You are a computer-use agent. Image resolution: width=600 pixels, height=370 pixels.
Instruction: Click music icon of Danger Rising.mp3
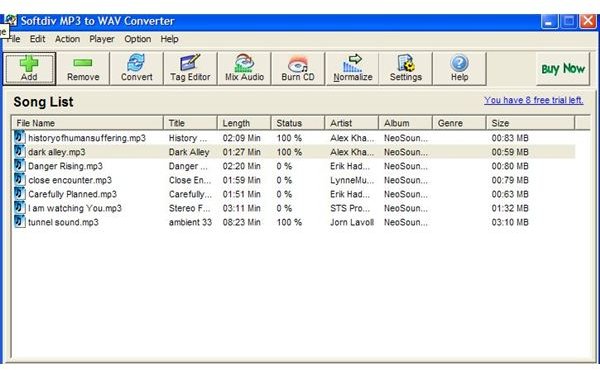(x=20, y=166)
